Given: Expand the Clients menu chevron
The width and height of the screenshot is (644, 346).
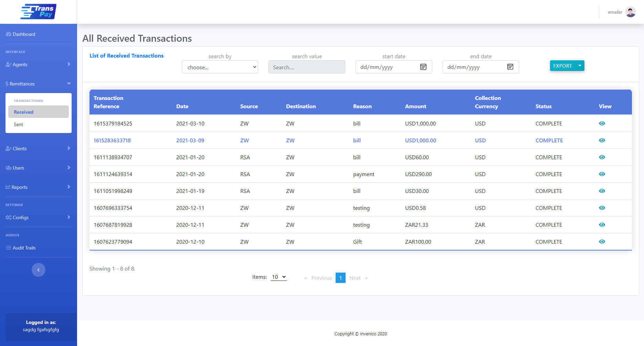Looking at the screenshot, I should (x=69, y=148).
